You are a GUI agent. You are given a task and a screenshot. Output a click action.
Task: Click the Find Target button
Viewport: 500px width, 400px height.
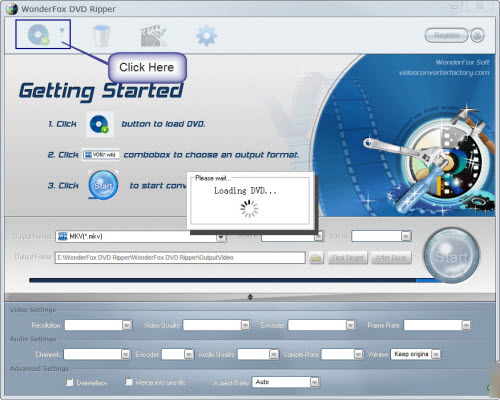348,258
